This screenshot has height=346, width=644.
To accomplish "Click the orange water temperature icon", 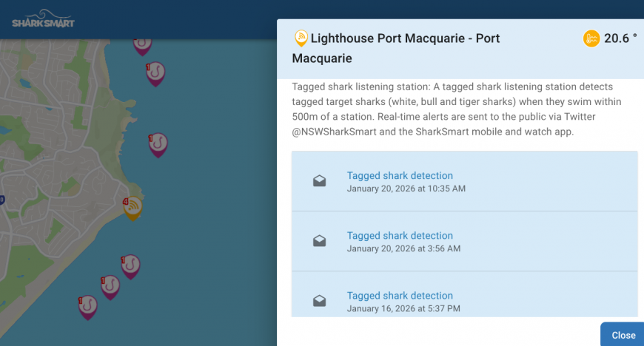I will 591,38.
